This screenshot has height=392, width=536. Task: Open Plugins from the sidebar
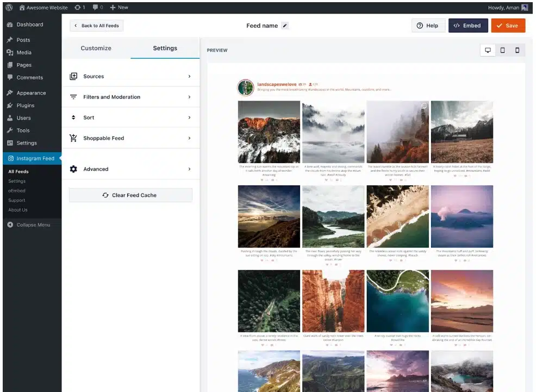point(25,105)
